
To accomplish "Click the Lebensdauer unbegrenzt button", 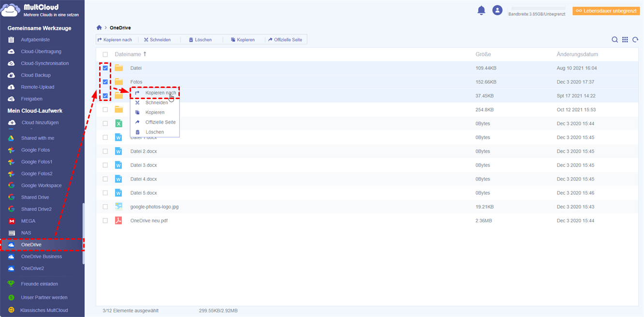I will pyautogui.click(x=606, y=10).
